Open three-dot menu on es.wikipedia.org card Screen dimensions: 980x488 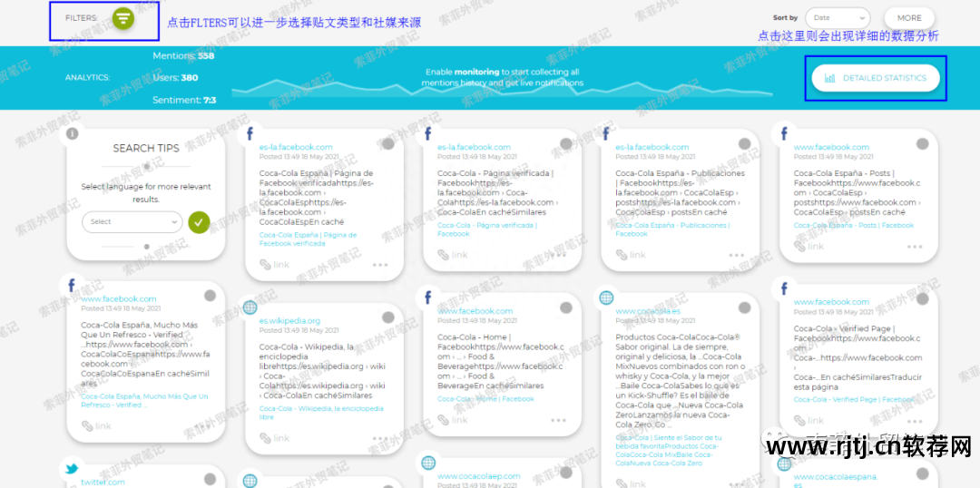[x=379, y=438]
